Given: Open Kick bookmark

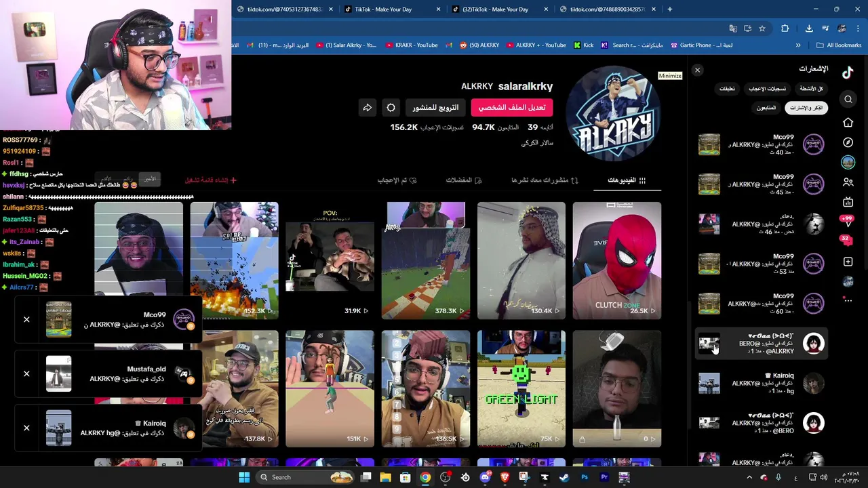Looking at the screenshot, I should point(583,45).
